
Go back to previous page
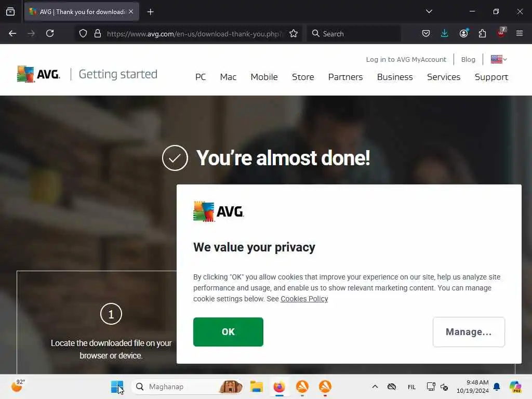[x=12, y=34]
